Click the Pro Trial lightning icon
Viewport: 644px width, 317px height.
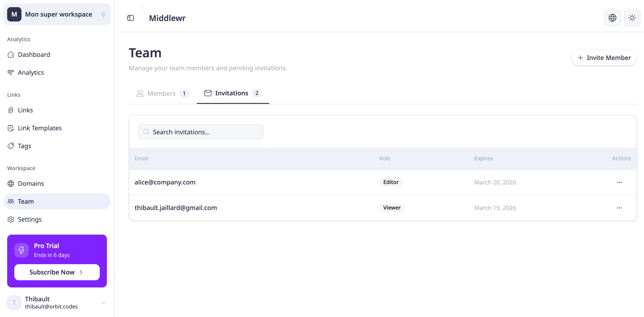click(x=21, y=250)
